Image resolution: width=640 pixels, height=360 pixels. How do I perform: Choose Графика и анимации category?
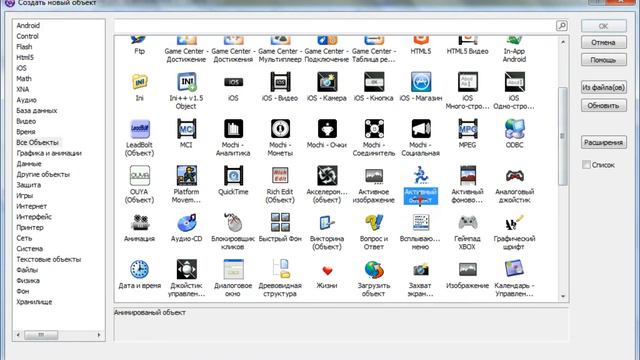click(49, 153)
